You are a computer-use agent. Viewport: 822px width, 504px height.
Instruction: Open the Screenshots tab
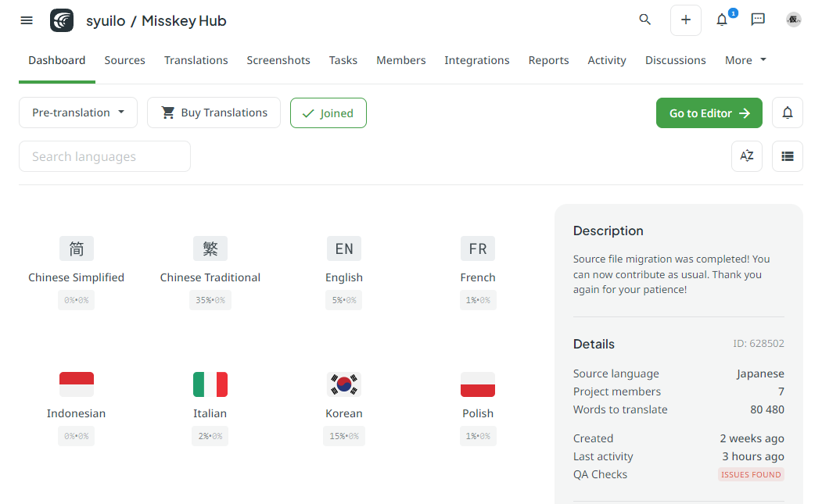(x=278, y=60)
